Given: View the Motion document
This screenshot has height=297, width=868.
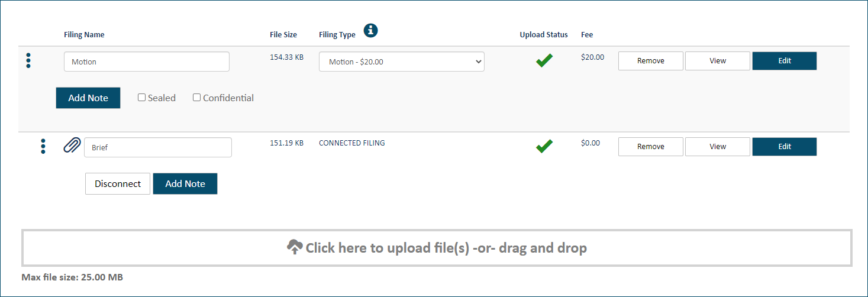Looking at the screenshot, I should [718, 61].
